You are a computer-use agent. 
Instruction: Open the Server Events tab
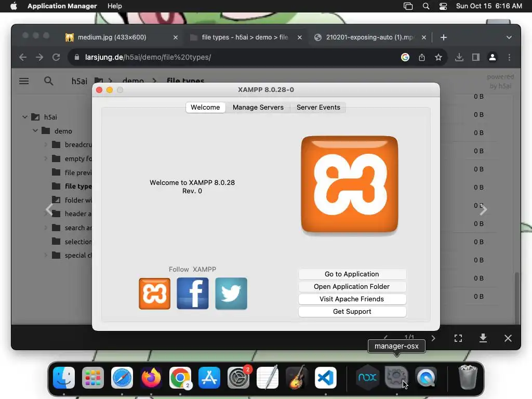point(318,107)
